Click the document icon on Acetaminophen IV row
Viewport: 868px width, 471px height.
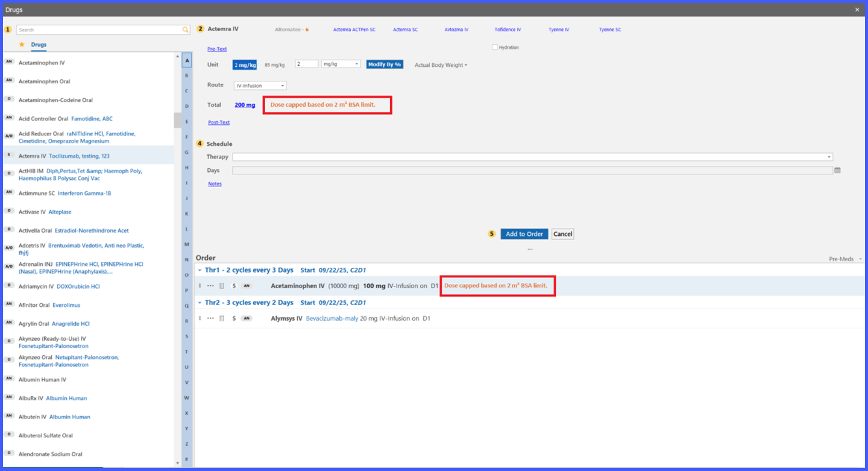(x=222, y=286)
